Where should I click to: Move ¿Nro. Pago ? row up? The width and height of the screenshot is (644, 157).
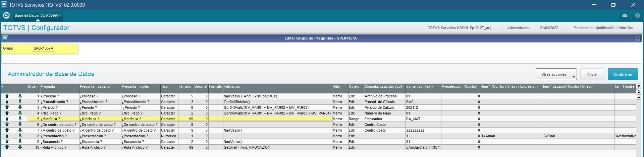pos(7,113)
